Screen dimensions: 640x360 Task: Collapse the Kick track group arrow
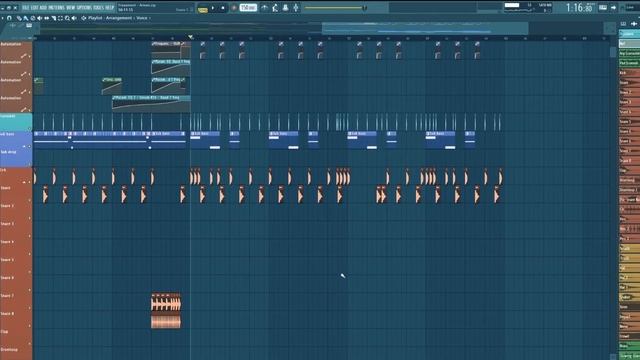tap(24, 182)
